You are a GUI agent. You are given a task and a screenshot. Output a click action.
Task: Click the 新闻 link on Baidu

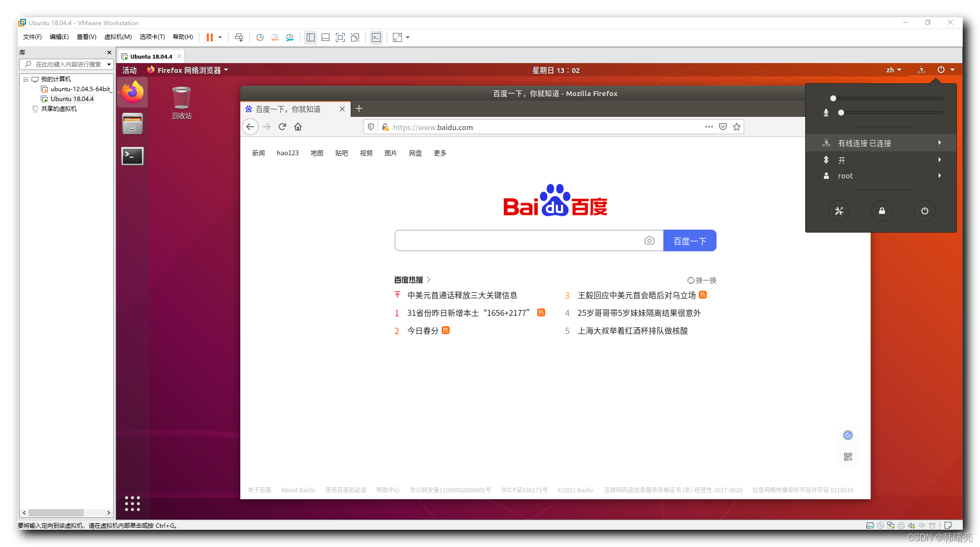pyautogui.click(x=259, y=153)
